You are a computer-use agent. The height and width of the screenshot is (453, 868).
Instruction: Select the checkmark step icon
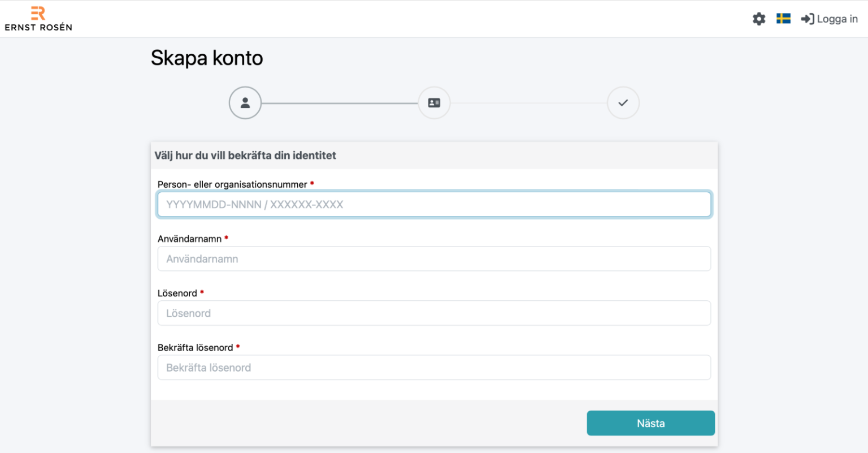(623, 103)
